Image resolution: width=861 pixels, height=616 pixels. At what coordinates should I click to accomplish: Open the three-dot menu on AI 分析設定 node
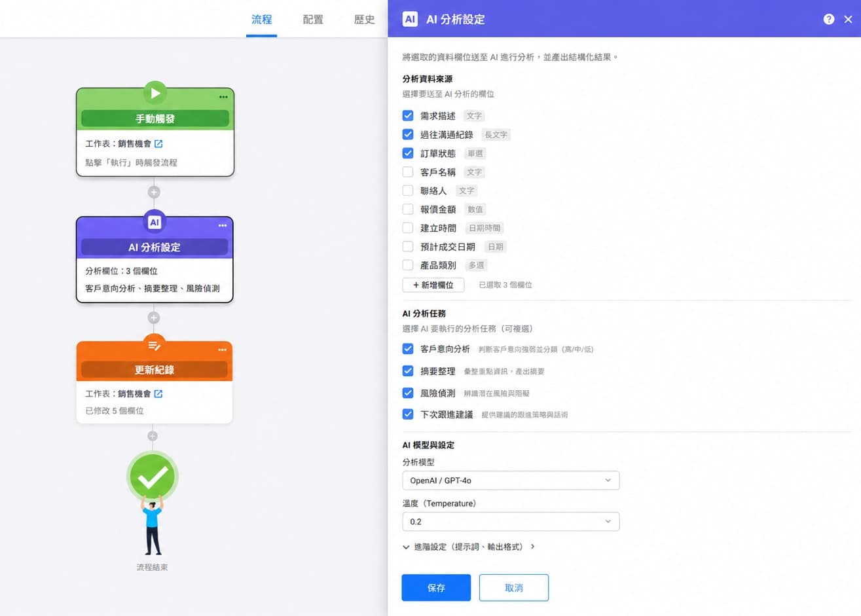[x=223, y=225]
